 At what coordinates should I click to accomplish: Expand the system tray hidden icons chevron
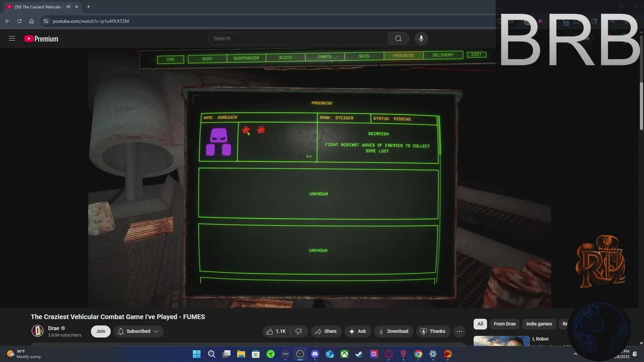click(576, 354)
